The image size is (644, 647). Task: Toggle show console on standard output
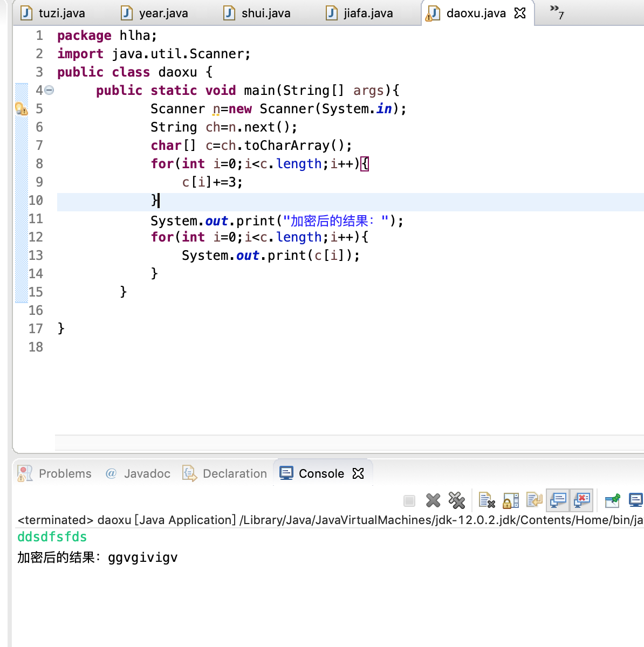point(558,500)
